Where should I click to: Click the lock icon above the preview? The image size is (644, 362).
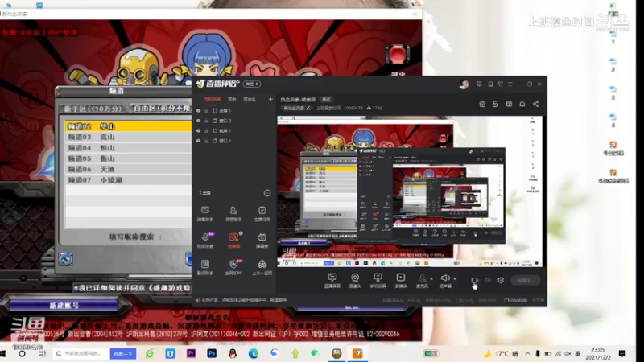(495, 105)
